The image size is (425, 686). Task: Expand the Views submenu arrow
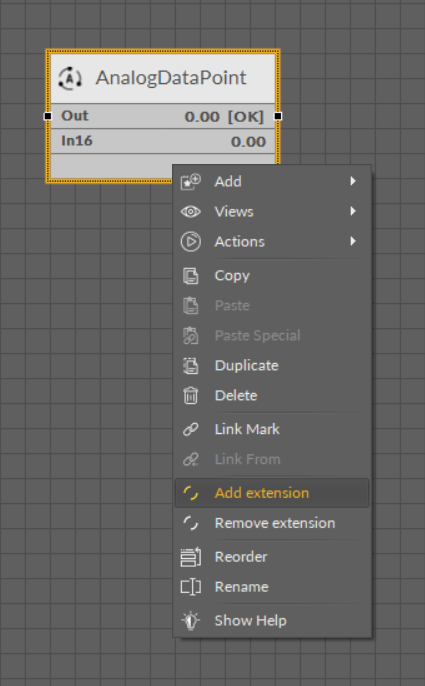353,211
